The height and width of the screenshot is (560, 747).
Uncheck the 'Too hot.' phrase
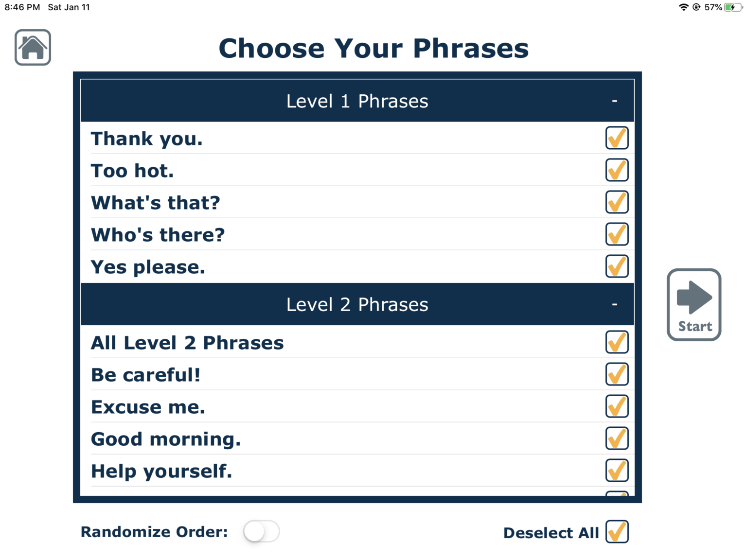pyautogui.click(x=617, y=170)
